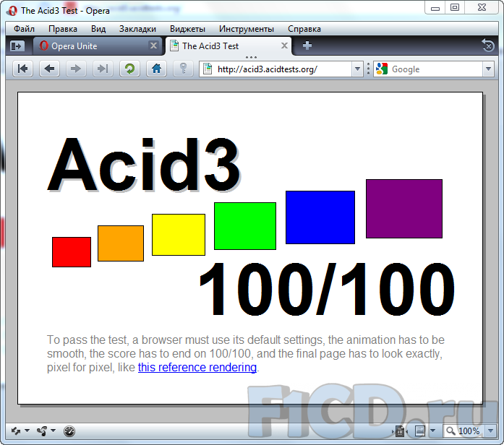Open a new tab with plus button

tap(307, 46)
